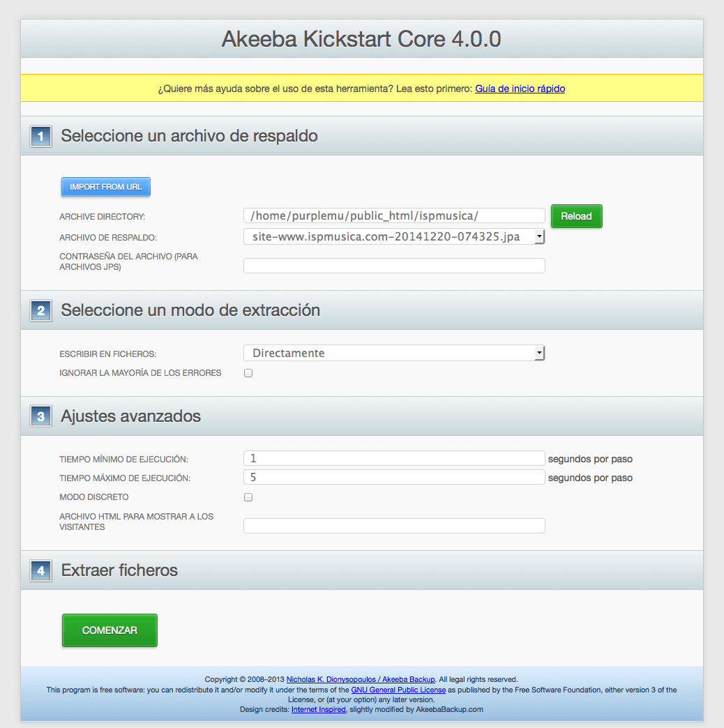Screen dimensions: 724x728
Task: Click the step 3 number icon
Action: pos(41,416)
